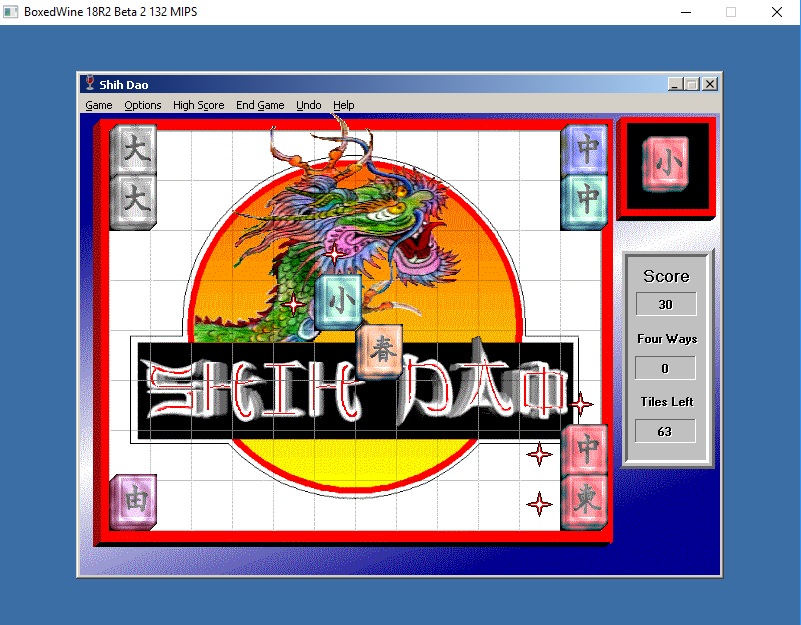Click the purple 由 tile at the bottom left corner
This screenshot has height=625, width=801.
click(133, 502)
